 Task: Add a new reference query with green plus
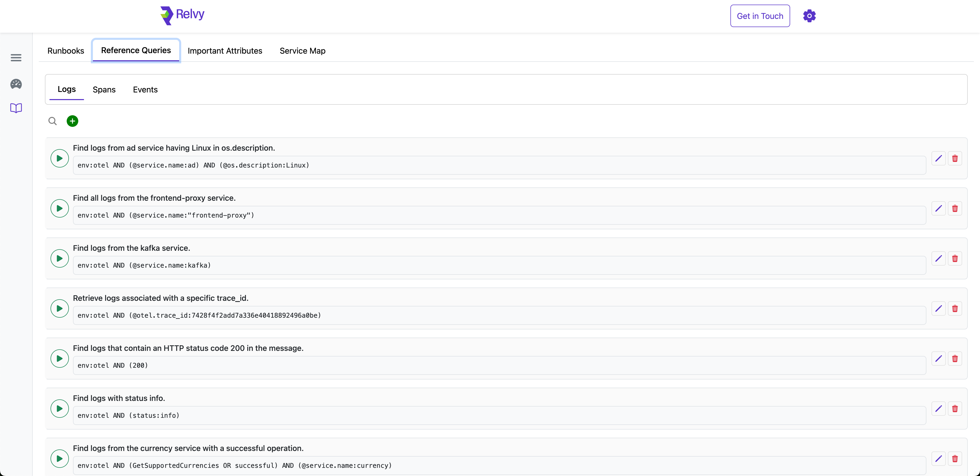point(72,121)
